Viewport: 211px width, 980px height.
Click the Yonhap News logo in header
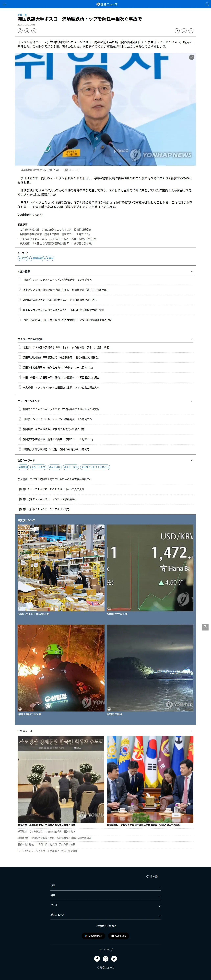point(106,4)
